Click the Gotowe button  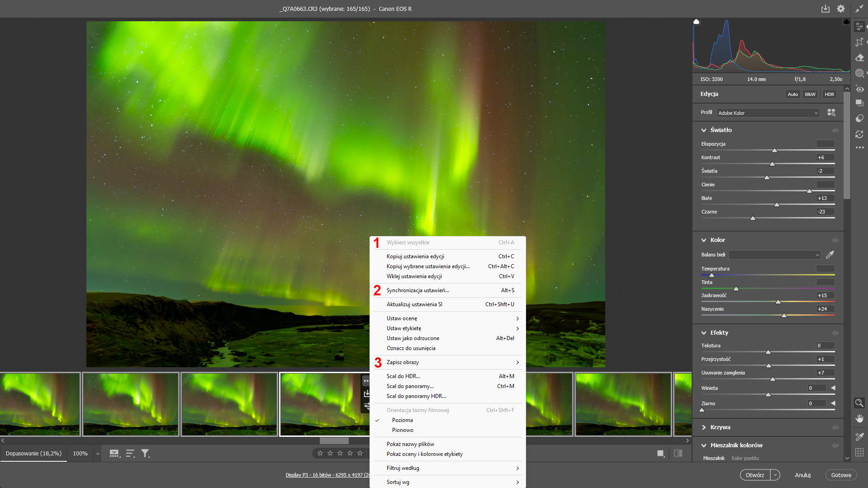841,475
